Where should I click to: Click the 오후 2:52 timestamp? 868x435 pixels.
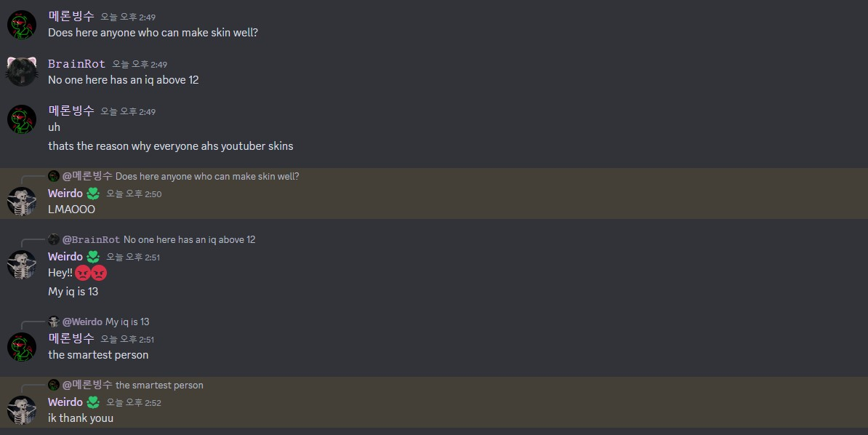[134, 402]
